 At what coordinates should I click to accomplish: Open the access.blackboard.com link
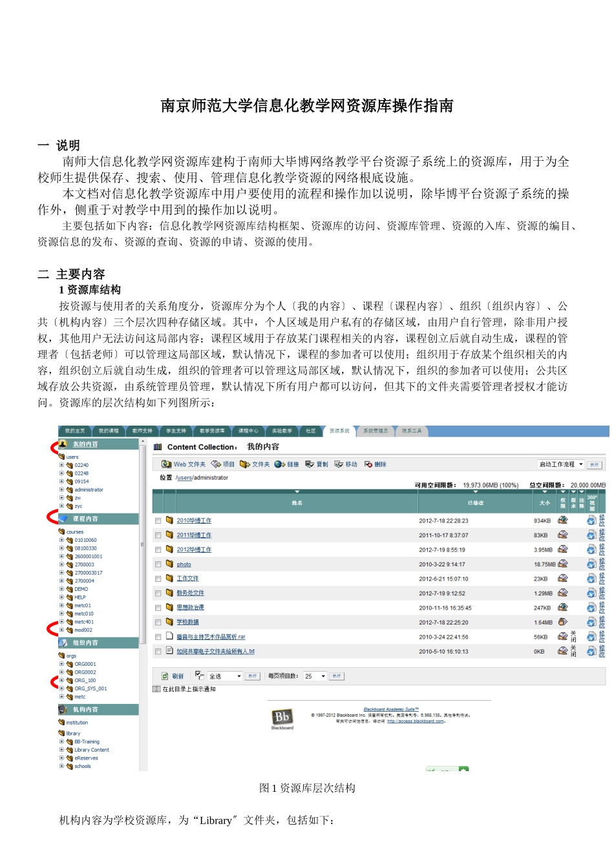click(416, 721)
